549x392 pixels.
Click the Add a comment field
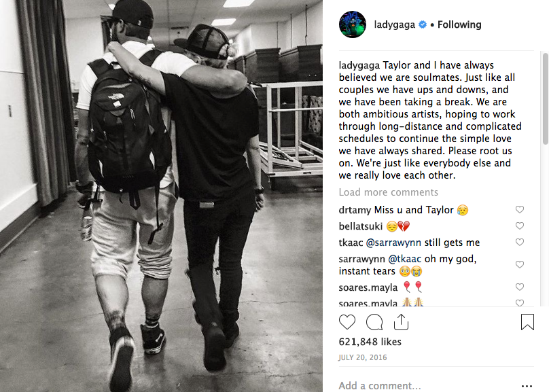(x=427, y=386)
